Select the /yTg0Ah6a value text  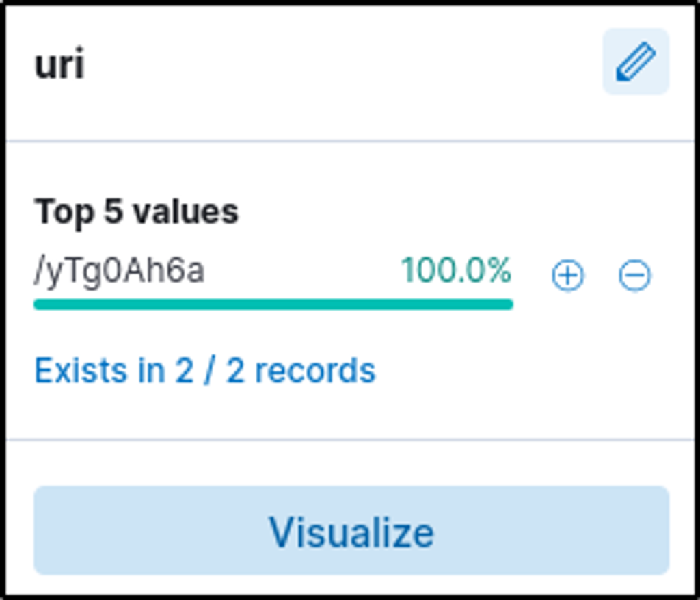[x=120, y=272]
